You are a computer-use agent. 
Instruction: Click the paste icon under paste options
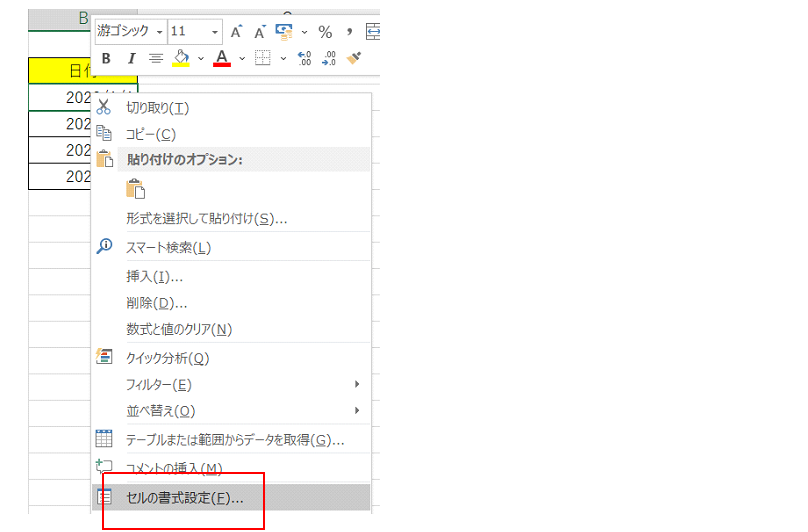tap(135, 188)
